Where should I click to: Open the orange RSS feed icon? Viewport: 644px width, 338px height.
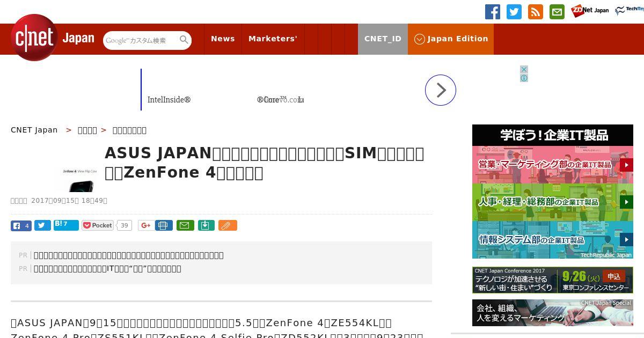pyautogui.click(x=536, y=12)
